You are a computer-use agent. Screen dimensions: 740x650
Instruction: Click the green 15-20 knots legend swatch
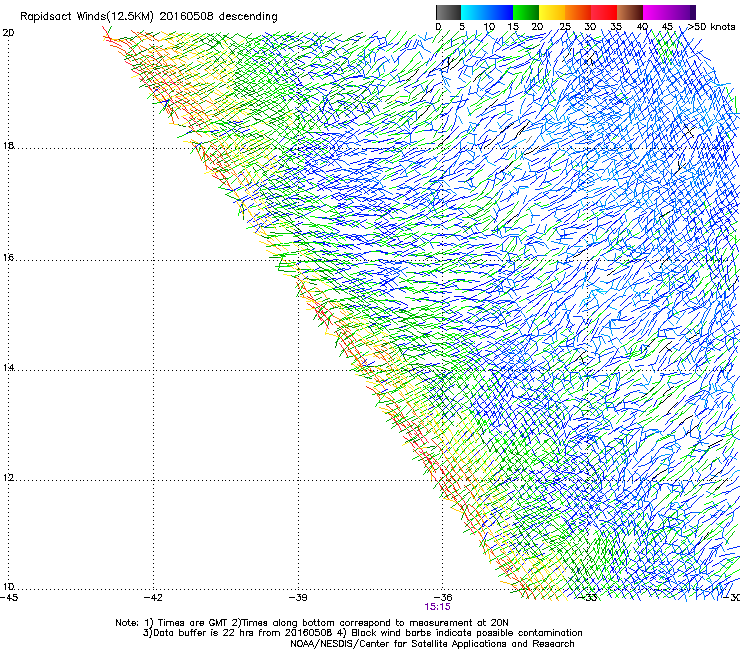tap(526, 12)
